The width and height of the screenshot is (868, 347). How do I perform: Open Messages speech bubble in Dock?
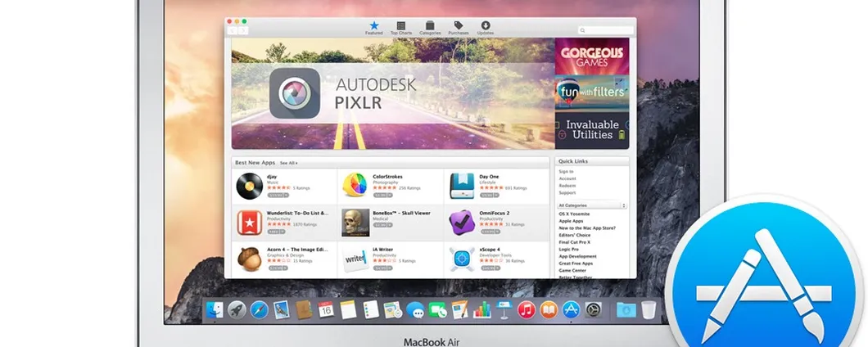coord(415,309)
